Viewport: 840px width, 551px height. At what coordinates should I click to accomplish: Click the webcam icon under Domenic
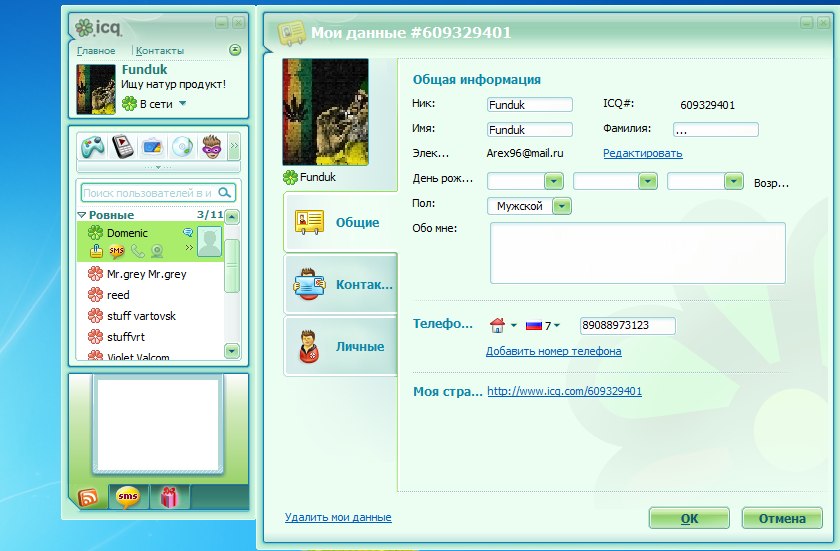tap(156, 251)
